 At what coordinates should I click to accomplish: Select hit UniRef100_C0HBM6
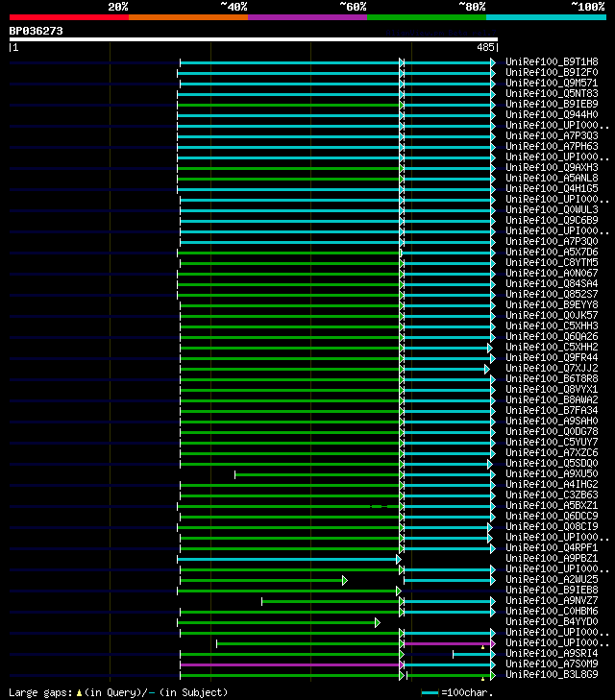tap(552, 611)
